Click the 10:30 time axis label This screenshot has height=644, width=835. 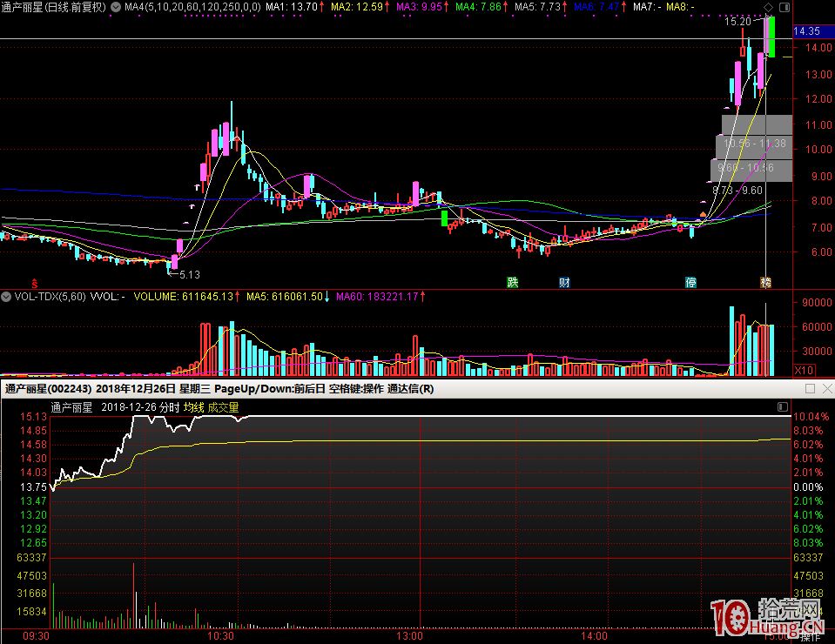220,636
